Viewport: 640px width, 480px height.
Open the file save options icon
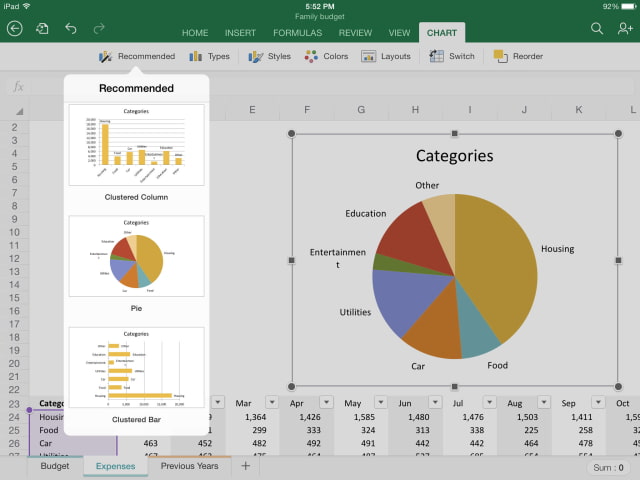click(42, 29)
